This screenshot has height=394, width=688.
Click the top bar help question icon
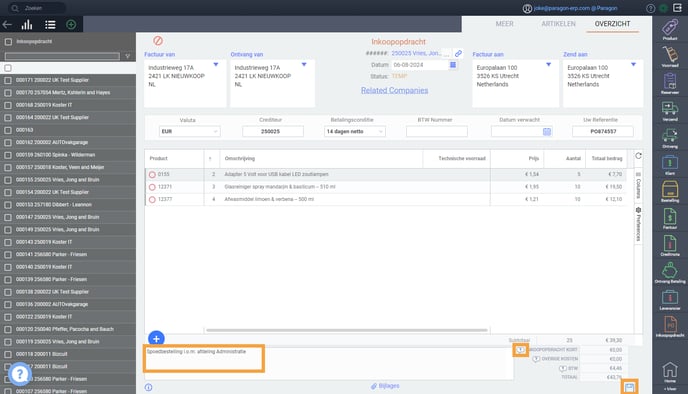tap(651, 8)
